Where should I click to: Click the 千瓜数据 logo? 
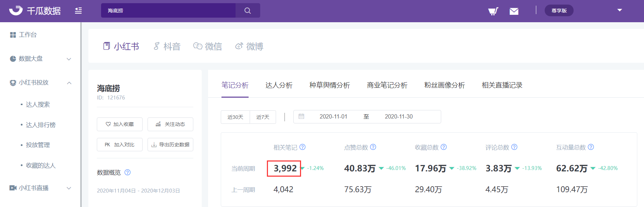35,11
